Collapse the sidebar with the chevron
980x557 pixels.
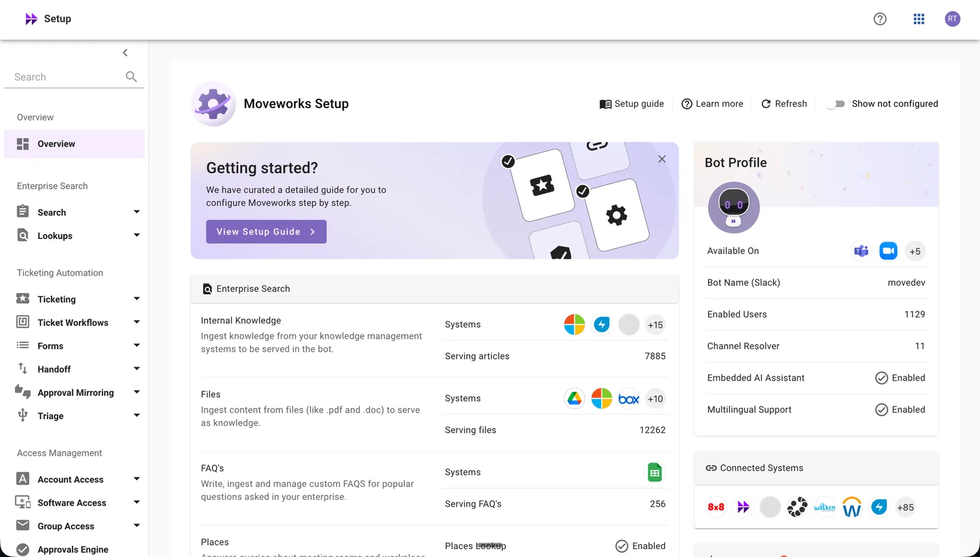(125, 53)
